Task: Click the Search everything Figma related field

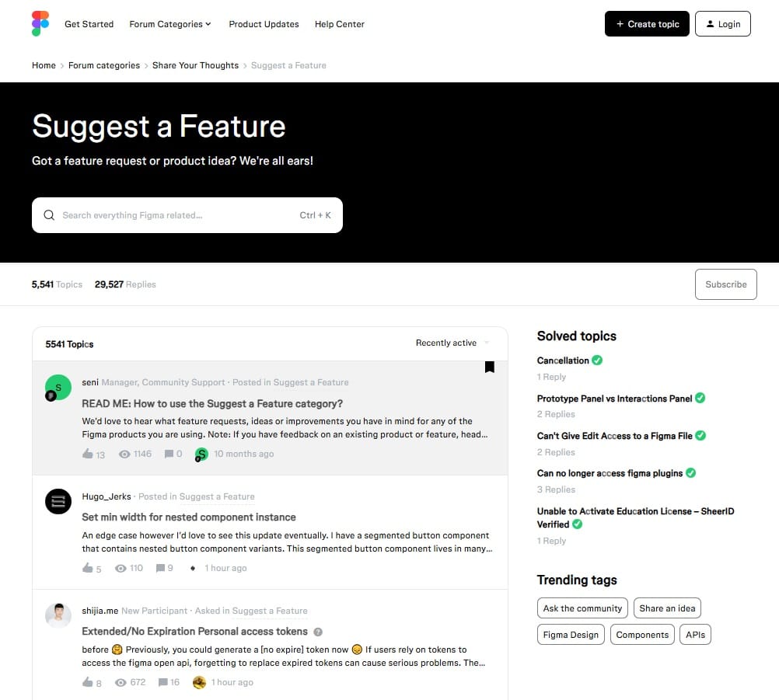Action: coord(179,215)
